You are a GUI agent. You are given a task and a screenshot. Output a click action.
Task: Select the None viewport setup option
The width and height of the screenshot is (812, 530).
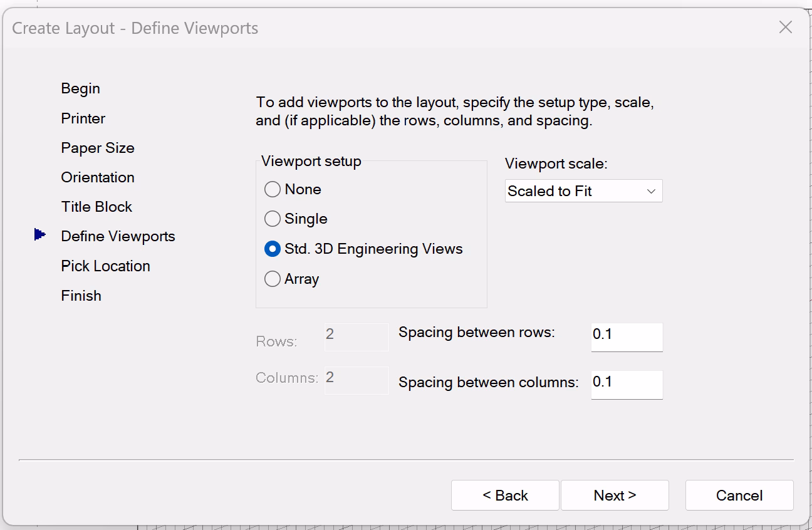click(273, 189)
